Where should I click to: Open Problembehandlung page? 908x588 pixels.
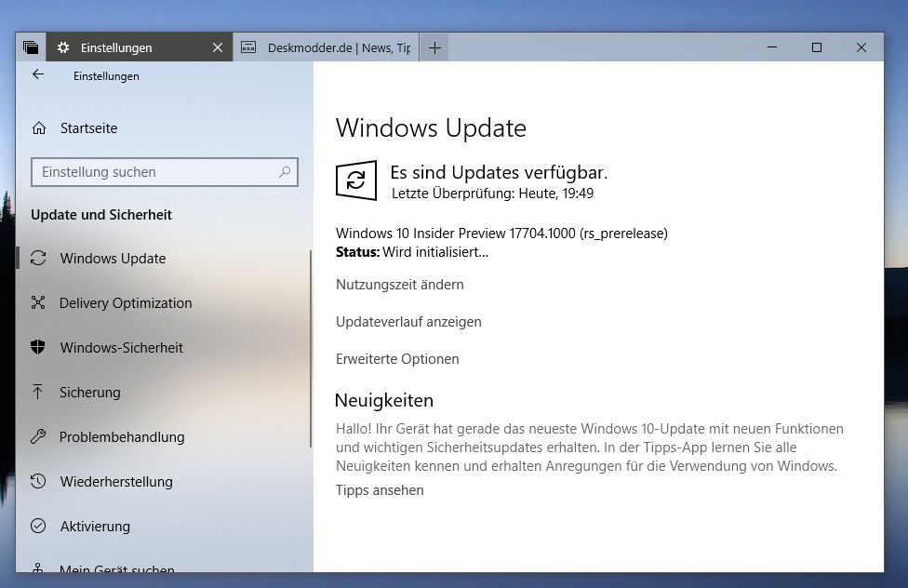(122, 436)
